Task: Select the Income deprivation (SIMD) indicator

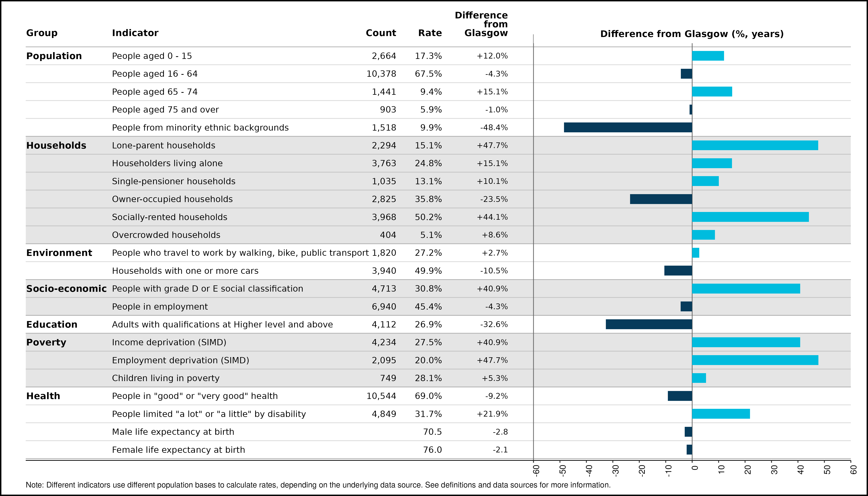Action: click(x=169, y=342)
